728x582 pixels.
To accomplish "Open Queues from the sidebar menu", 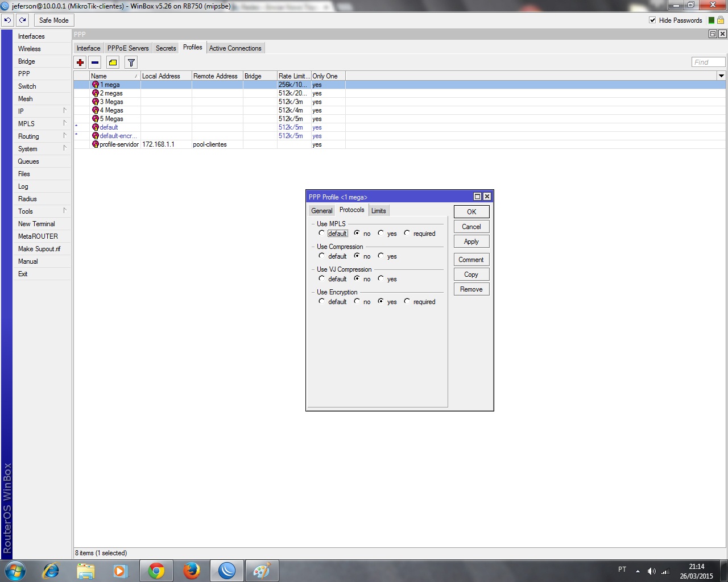I will [x=28, y=161].
